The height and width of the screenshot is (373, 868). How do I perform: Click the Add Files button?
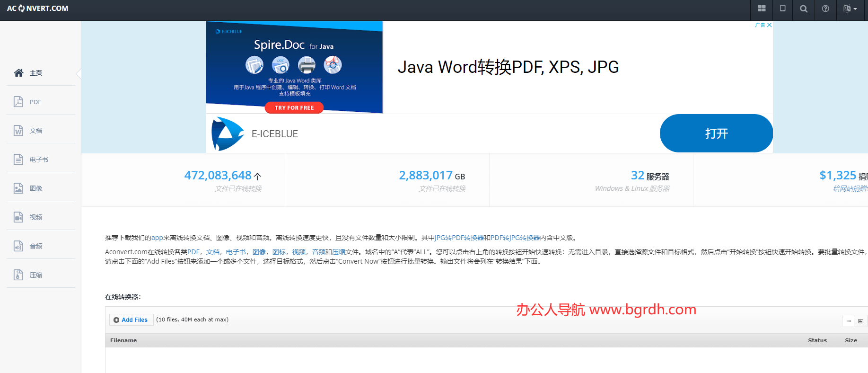[x=131, y=320]
